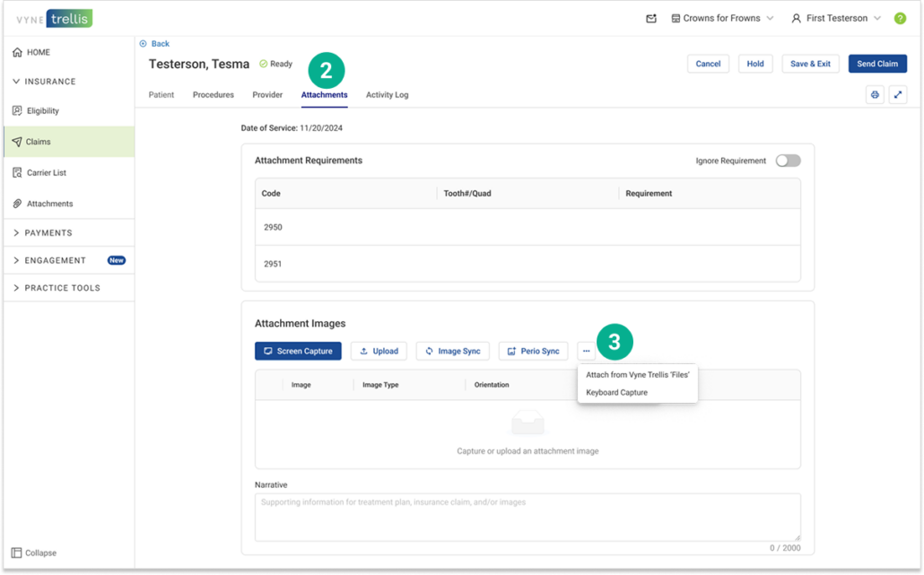
Task: Toggle the Ignore Requirement switch
Action: (788, 161)
